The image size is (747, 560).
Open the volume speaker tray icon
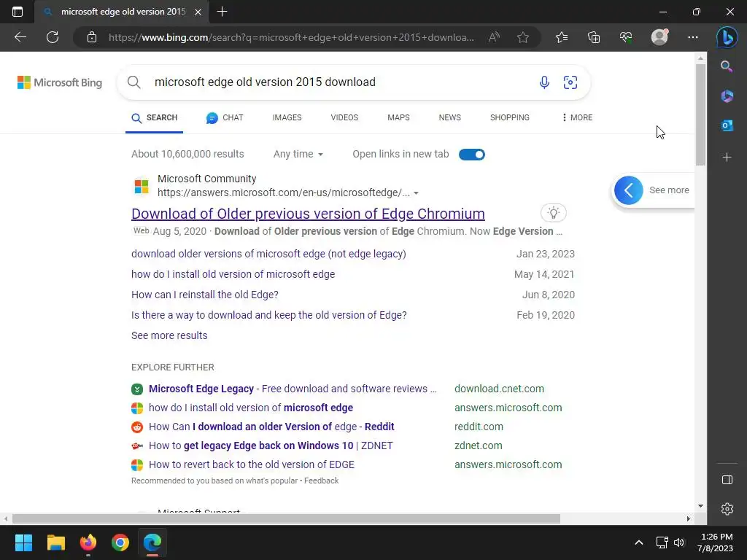(679, 542)
